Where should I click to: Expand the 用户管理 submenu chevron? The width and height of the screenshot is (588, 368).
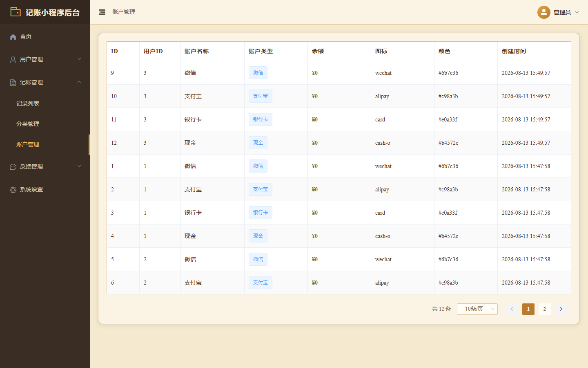coord(79,59)
